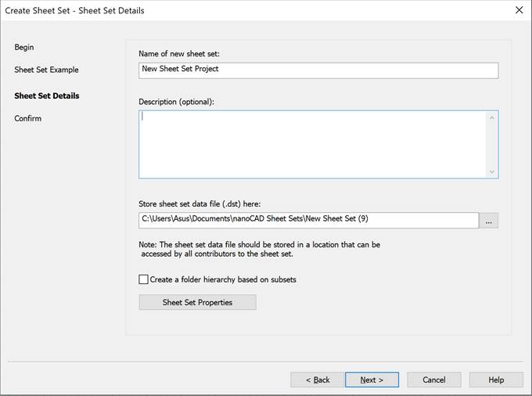
Task: Click the sheet set data file path field
Action: point(308,221)
